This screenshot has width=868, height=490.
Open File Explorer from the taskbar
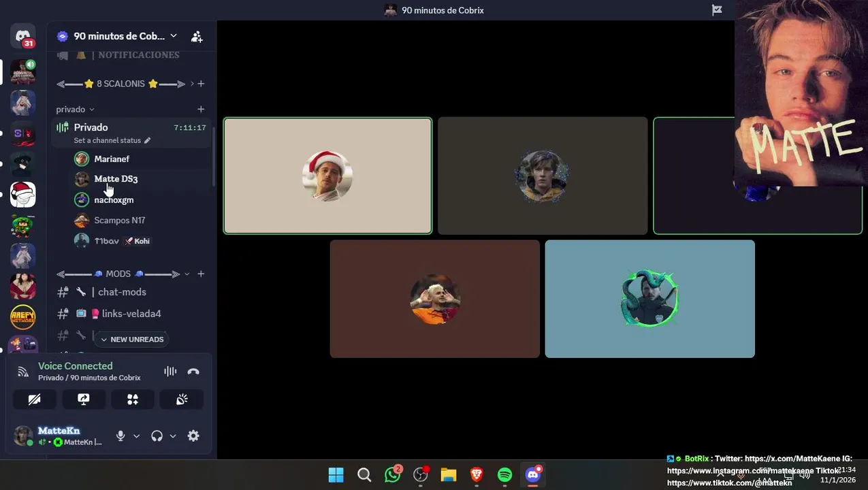(x=449, y=474)
